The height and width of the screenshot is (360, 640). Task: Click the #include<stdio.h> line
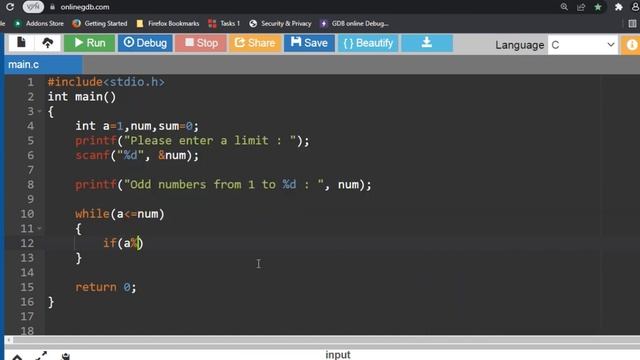click(x=106, y=82)
